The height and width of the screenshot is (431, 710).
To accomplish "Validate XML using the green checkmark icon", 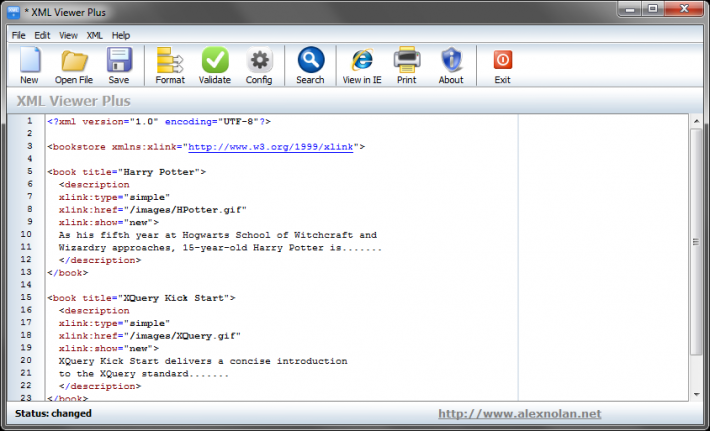I will (215, 60).
